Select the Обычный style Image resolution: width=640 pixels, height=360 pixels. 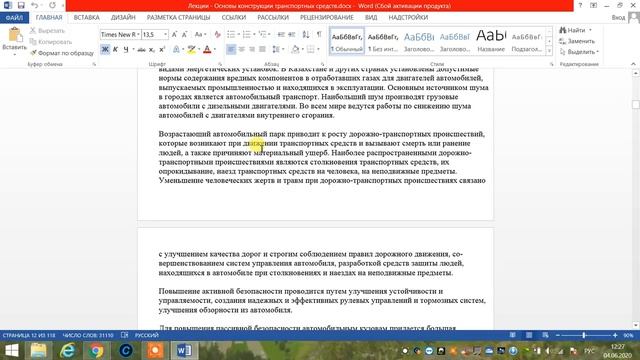tap(347, 41)
